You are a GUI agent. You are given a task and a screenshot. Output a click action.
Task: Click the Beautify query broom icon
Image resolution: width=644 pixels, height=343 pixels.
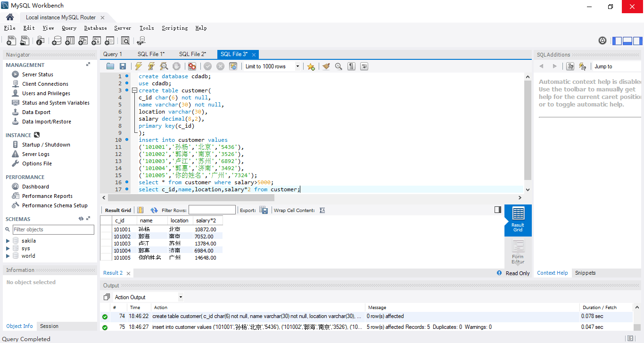pos(326,66)
